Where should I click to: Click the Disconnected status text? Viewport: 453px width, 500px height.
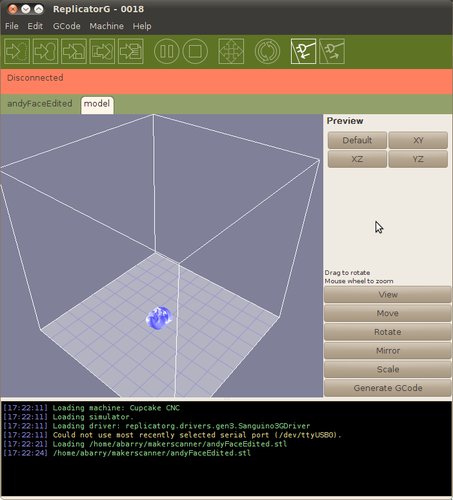pos(35,78)
